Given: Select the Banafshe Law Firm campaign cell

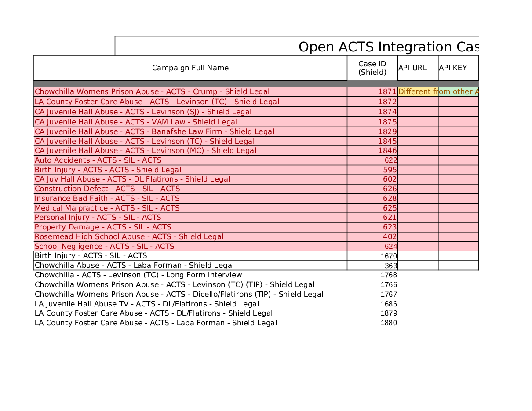Looking at the screenshot, I should click(x=154, y=132).
